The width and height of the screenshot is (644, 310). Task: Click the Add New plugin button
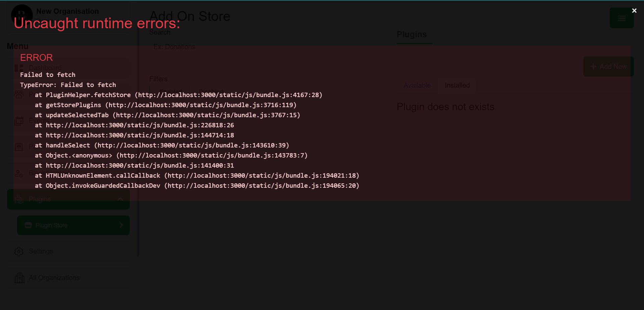[x=608, y=67]
